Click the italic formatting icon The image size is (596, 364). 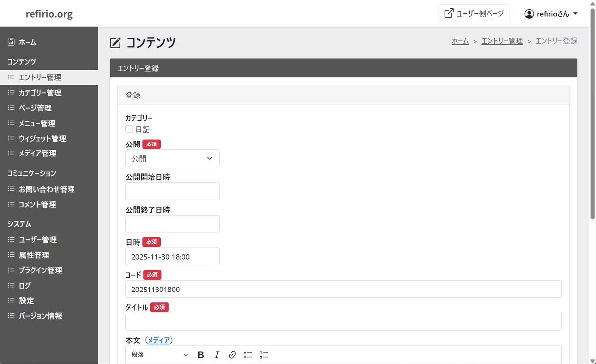[217, 355]
